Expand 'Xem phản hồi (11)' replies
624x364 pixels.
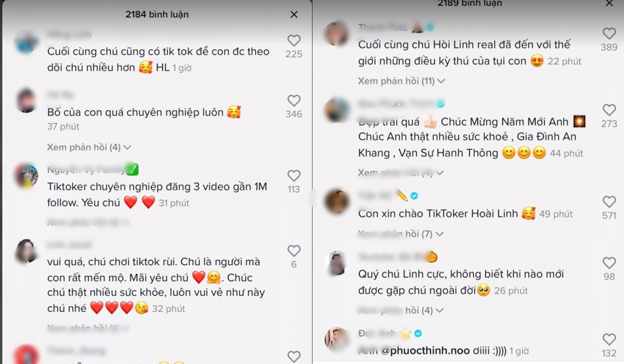coord(401,81)
